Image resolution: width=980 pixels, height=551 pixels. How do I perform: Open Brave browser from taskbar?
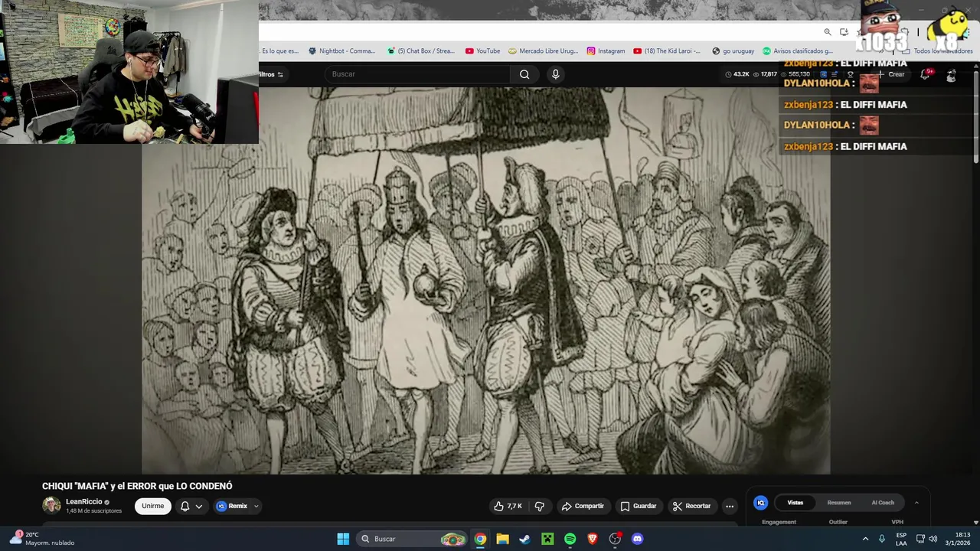[593, 539]
